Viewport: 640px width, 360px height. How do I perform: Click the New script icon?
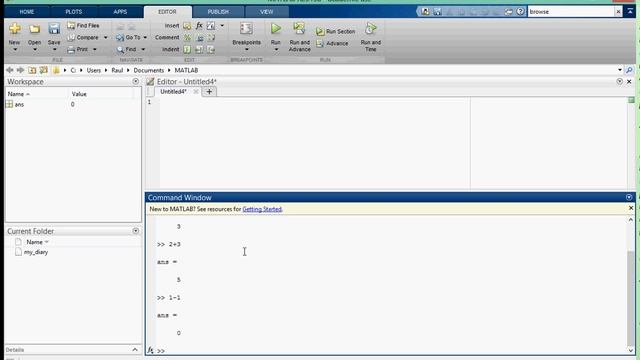coord(15,29)
